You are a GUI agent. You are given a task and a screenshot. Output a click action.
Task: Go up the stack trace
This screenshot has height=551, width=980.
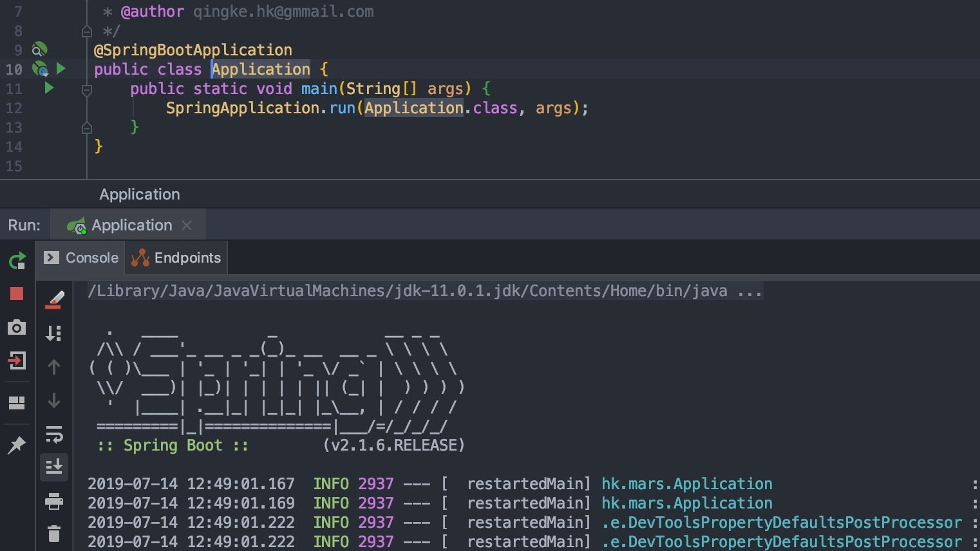click(x=54, y=367)
